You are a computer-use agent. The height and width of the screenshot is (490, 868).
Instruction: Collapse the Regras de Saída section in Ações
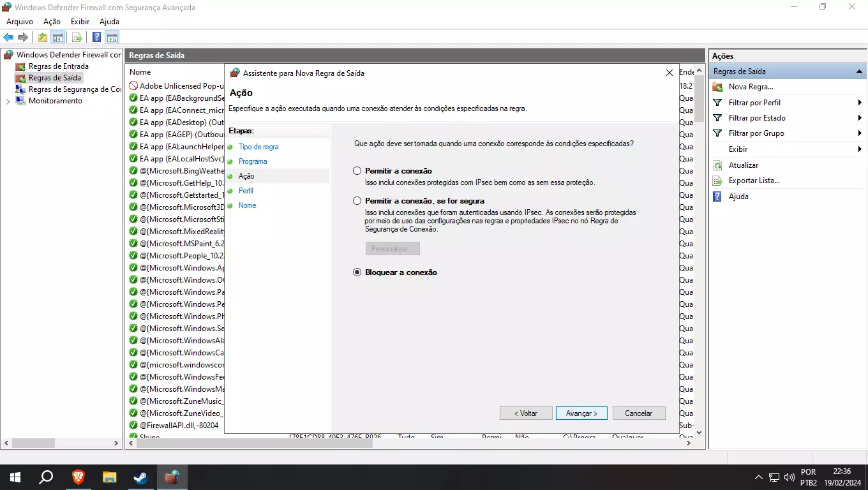(859, 71)
